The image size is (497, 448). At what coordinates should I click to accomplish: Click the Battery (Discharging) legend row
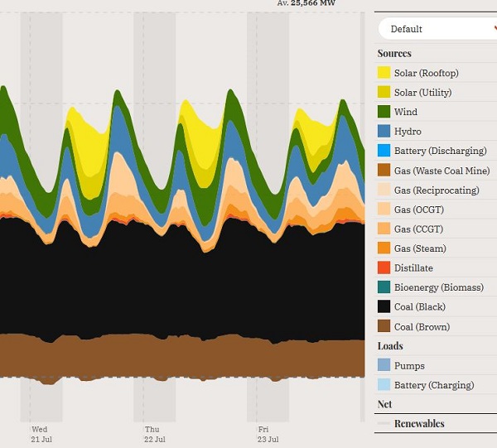click(434, 151)
